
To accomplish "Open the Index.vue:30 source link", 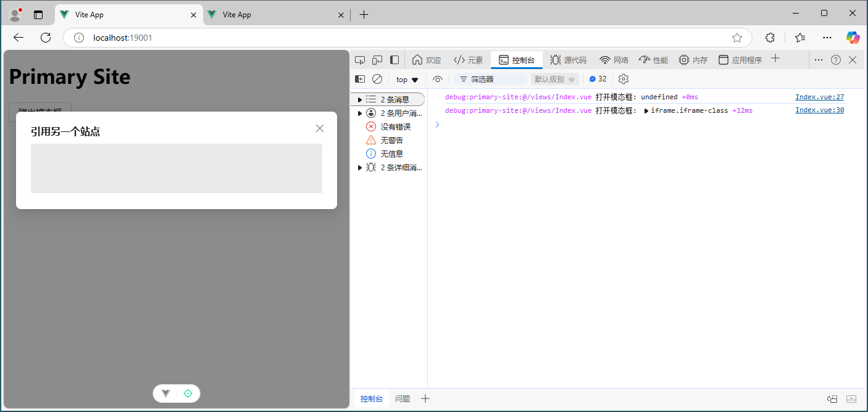I will pos(819,110).
